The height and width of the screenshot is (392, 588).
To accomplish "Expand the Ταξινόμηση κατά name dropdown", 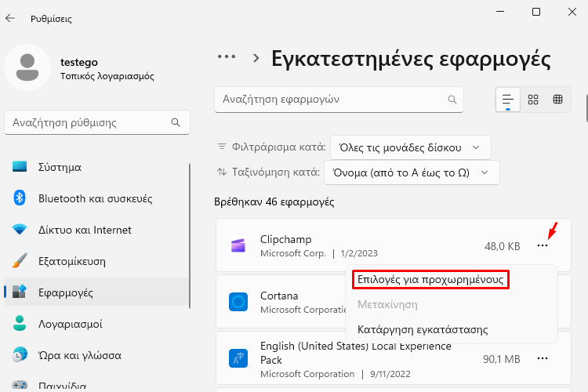I will pyautogui.click(x=412, y=172).
